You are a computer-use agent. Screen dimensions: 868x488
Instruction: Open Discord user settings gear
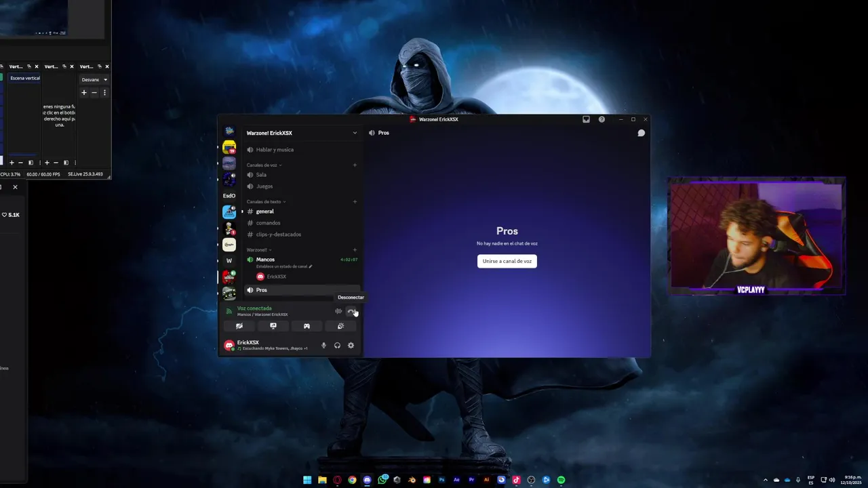point(351,345)
